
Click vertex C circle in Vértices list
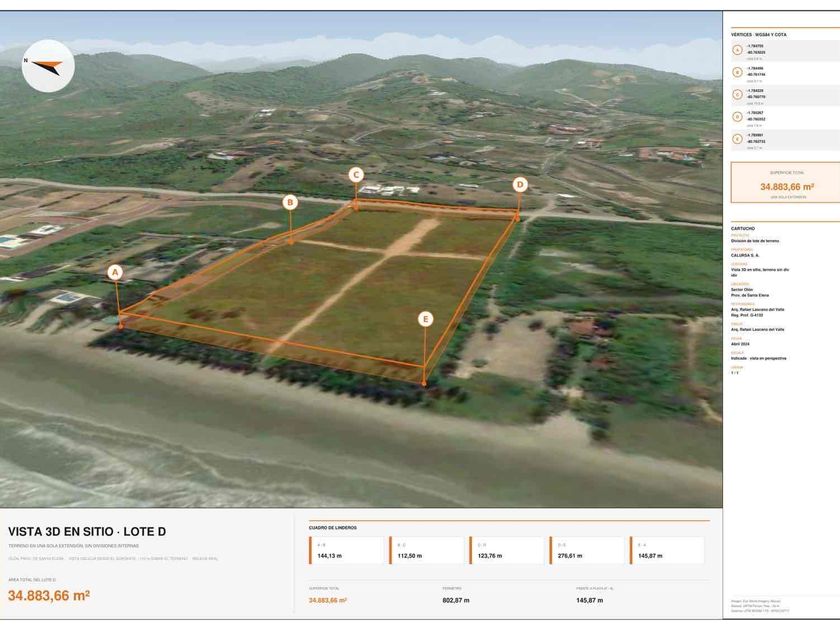[738, 94]
